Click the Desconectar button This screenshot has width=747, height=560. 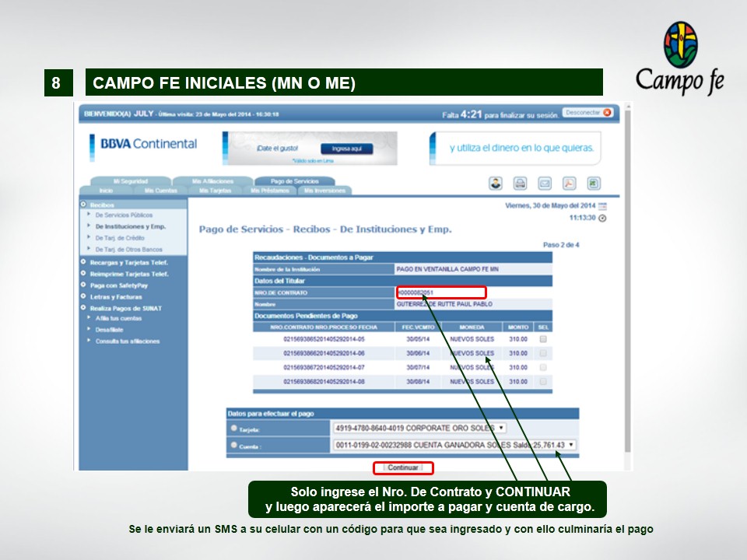click(587, 112)
